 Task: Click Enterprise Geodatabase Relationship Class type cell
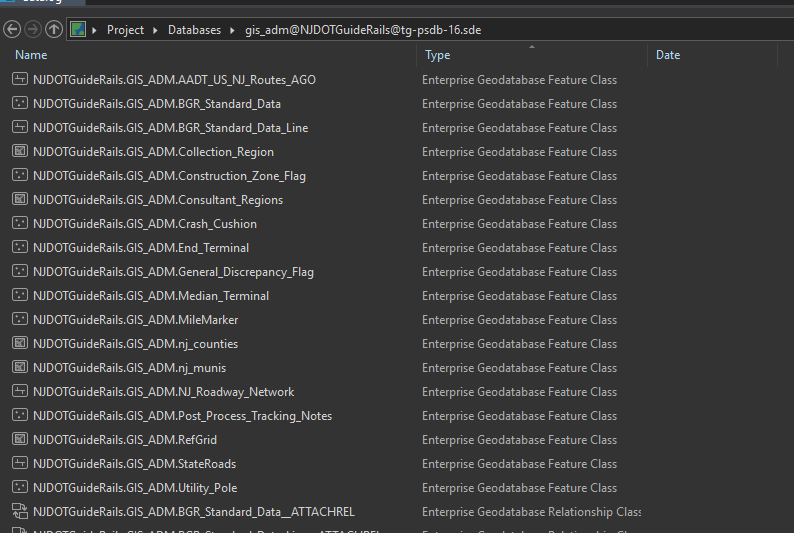click(531, 512)
